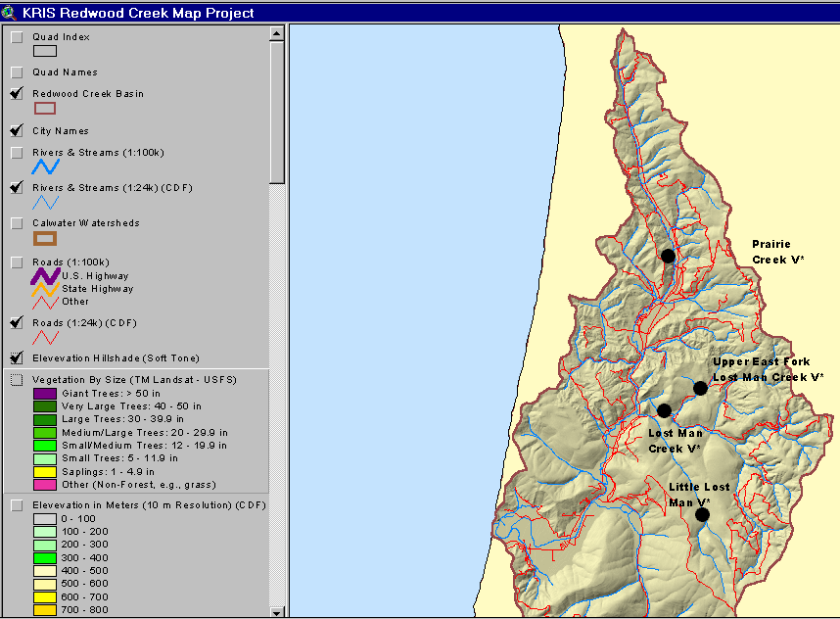Click the 300 - 400 elevation swatch

pos(45,558)
